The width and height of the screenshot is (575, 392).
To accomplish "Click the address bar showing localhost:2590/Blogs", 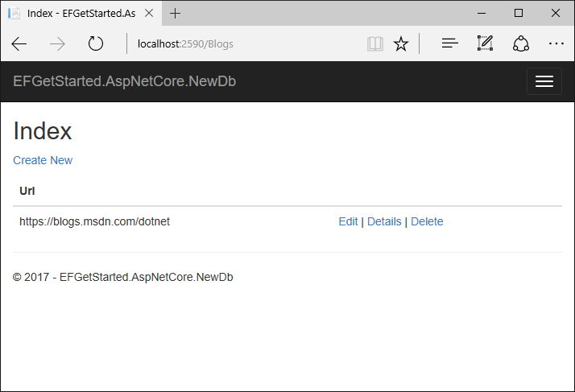I will point(242,43).
